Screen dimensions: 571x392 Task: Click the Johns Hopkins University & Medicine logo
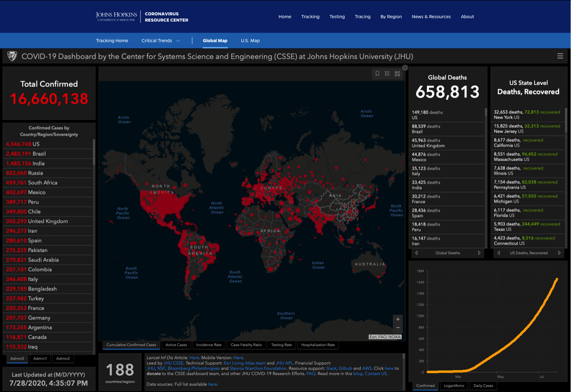116,17
